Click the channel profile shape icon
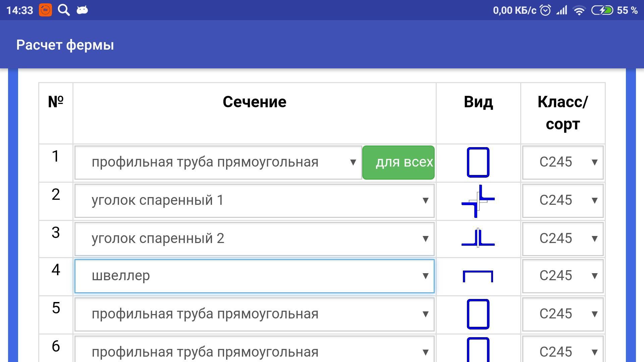 478,276
